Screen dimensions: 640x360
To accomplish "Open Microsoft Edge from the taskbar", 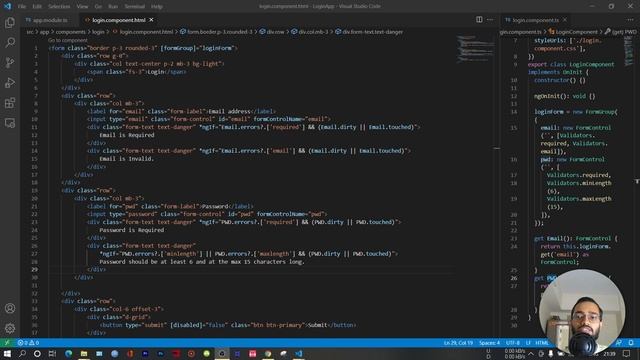I will (x=68, y=353).
